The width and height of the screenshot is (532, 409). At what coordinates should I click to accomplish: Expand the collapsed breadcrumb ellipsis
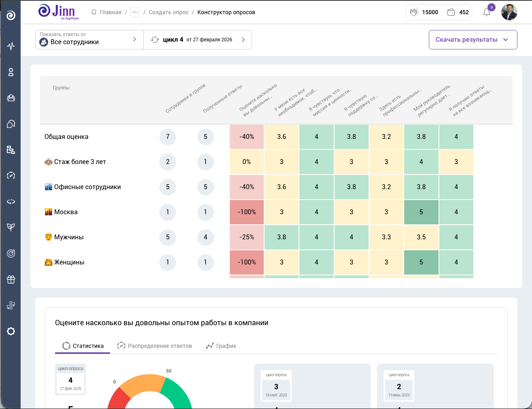(x=135, y=12)
